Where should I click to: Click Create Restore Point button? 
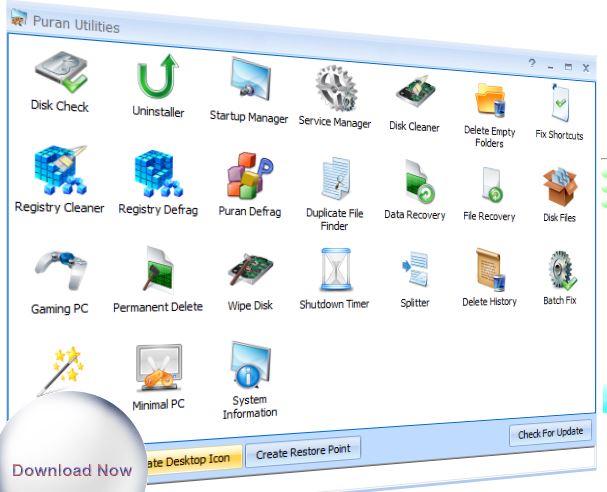[x=303, y=451]
